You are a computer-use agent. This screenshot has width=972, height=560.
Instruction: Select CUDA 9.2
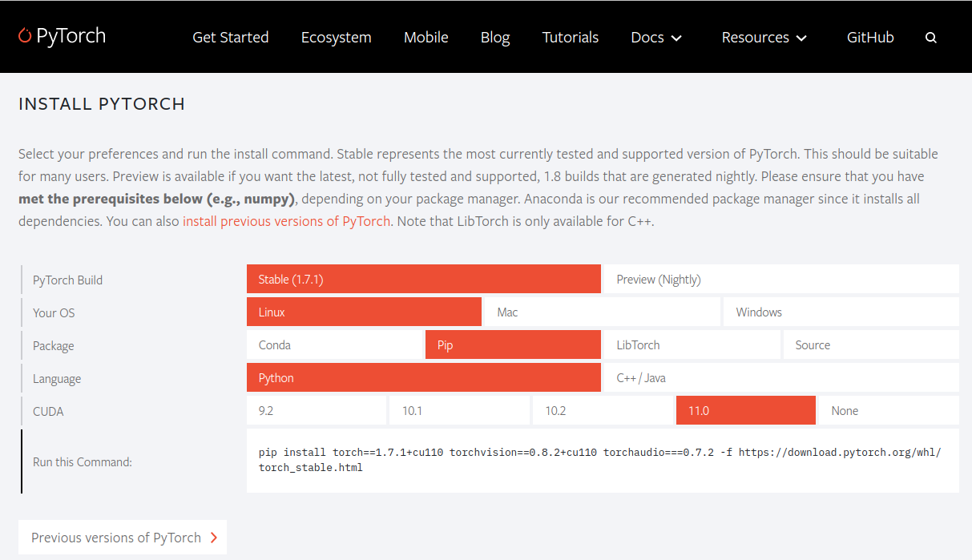(317, 410)
